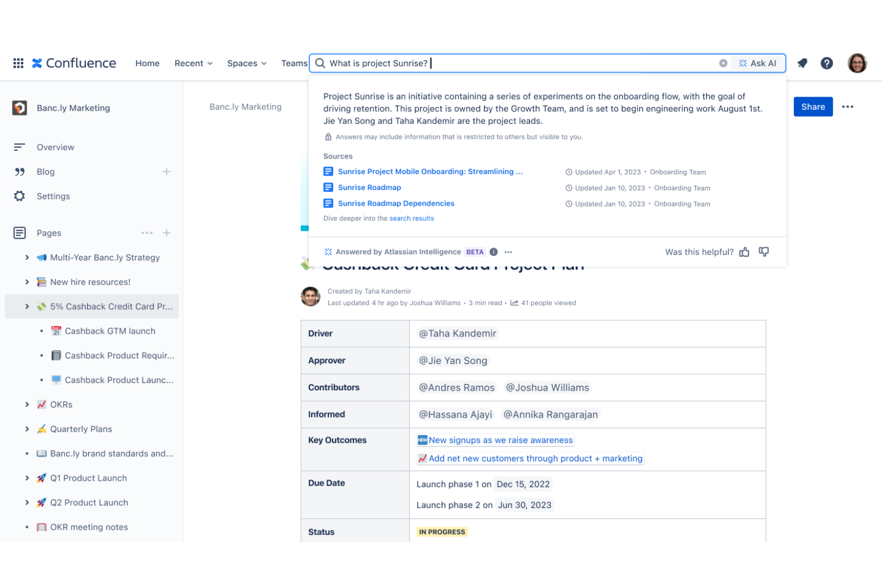Viewport: 882px width, 588px height.
Task: Clear the search field with the x button
Action: point(723,63)
